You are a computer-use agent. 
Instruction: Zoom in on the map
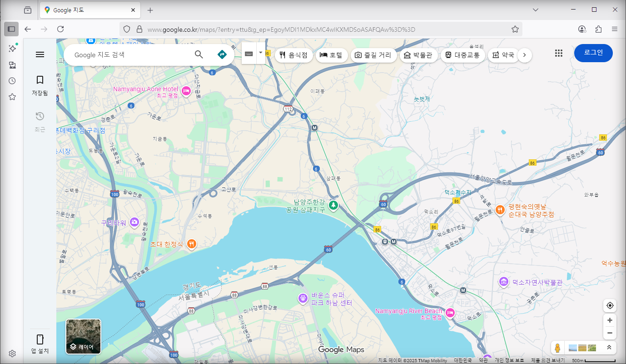[610, 320]
